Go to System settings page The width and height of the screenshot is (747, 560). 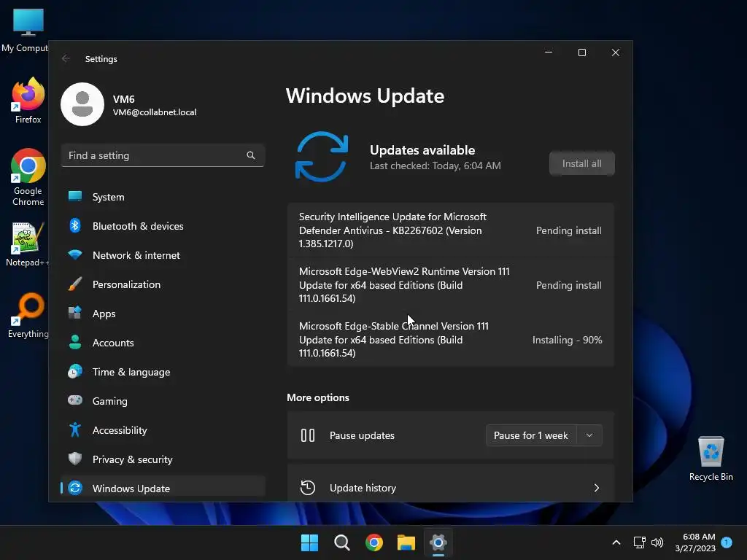point(163,197)
